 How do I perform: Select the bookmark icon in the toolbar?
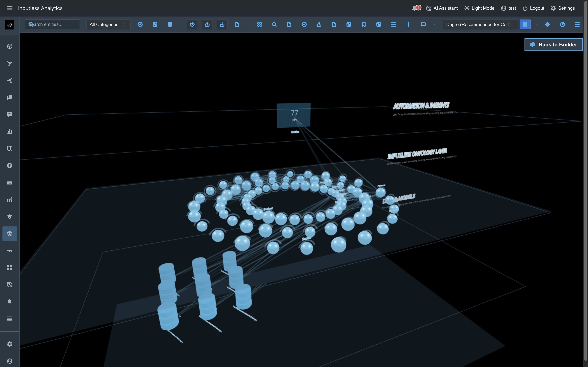[364, 24]
